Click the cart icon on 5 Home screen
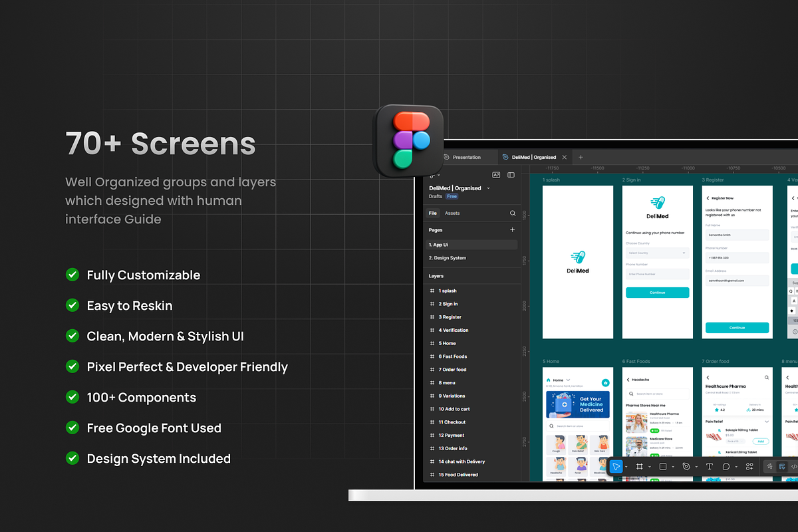 point(605,382)
